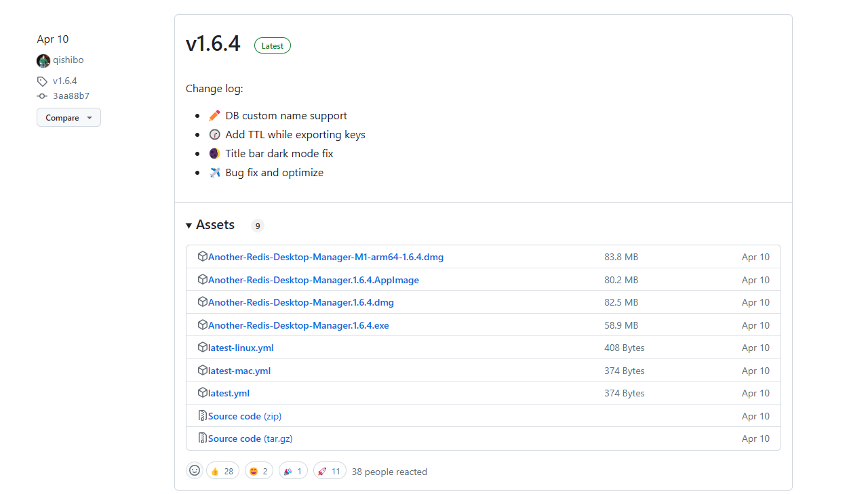The height and width of the screenshot is (494, 868).
Task: Click the 408 Bytes size value
Action: [x=625, y=348]
